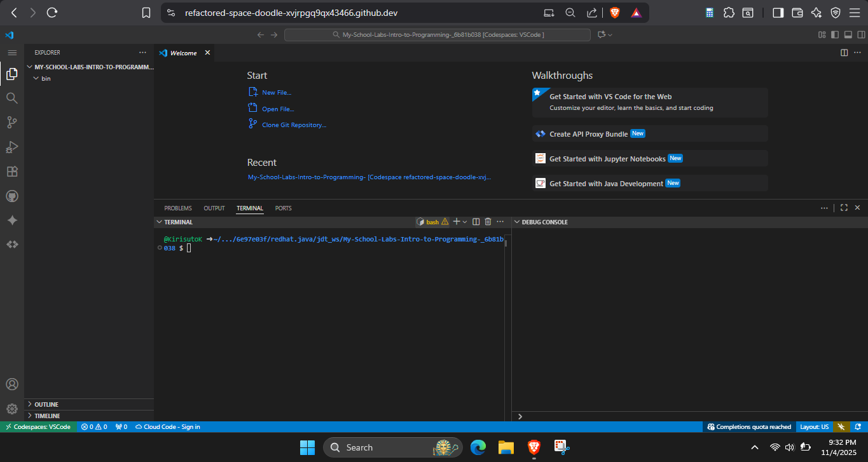Open File Explorer from Windows taskbar

506,447
